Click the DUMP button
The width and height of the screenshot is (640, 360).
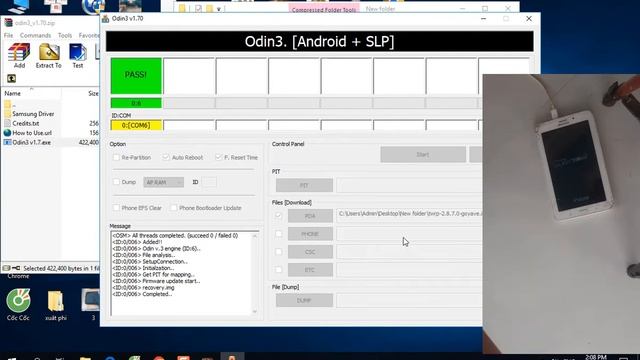click(x=304, y=300)
